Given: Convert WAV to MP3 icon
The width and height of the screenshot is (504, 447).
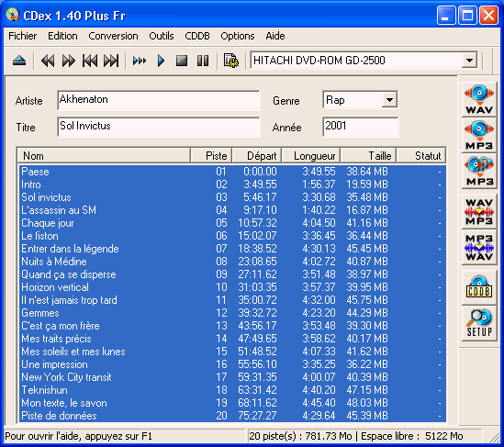Looking at the screenshot, I should pyautogui.click(x=479, y=211).
